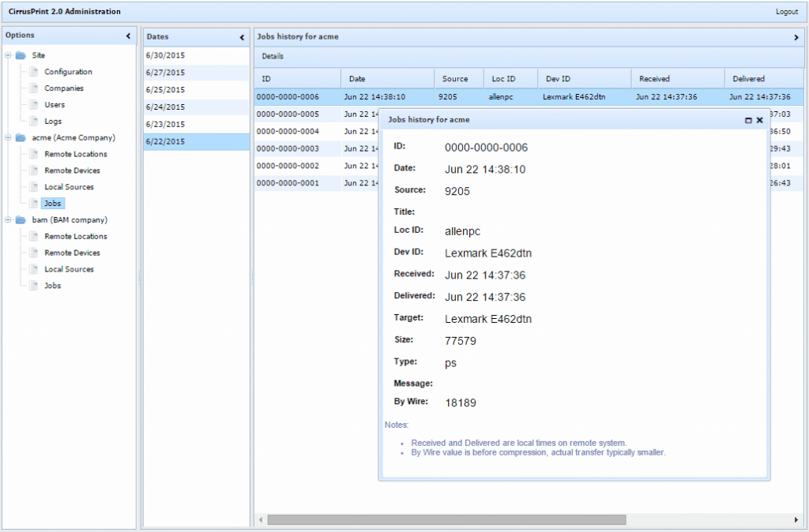The width and height of the screenshot is (809, 532).
Task: Select the acme company folder icon
Action: tap(20, 137)
